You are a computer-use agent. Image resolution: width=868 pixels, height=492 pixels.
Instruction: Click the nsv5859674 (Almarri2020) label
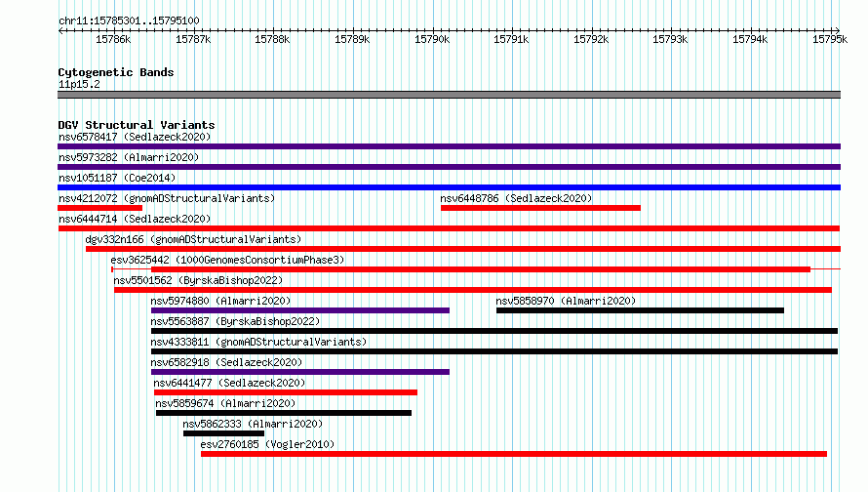click(225, 403)
